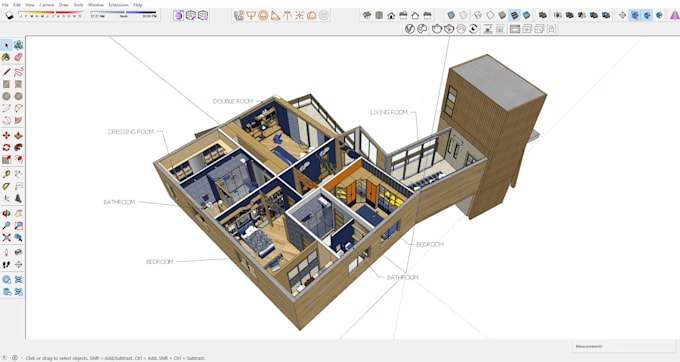Select the Dimensions tool
Screen dimensions: 680x362
18,174
